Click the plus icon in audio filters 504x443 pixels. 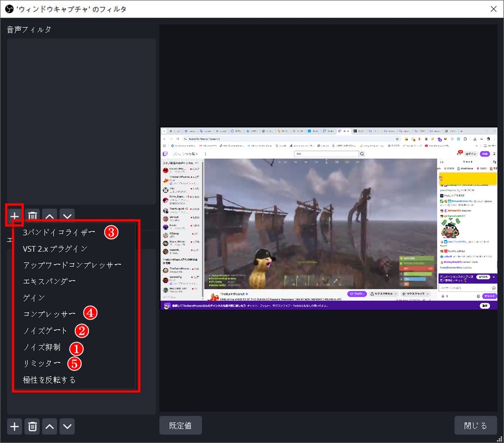[15, 215]
